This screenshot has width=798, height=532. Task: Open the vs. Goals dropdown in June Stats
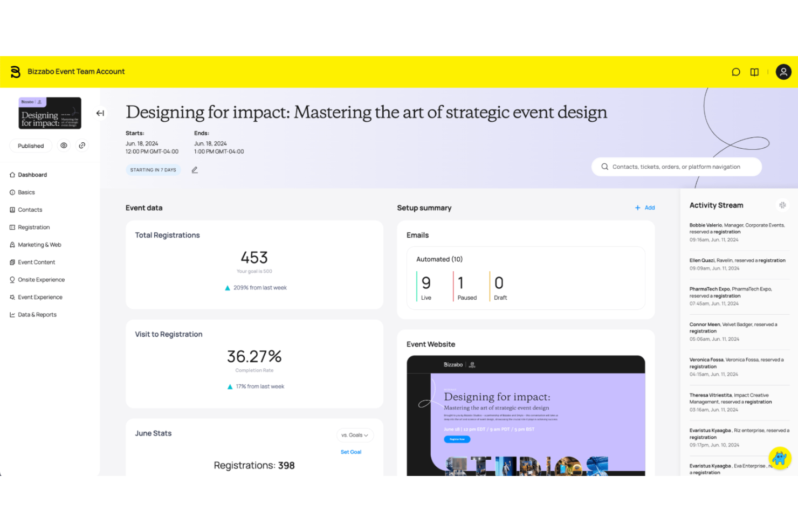click(354, 435)
